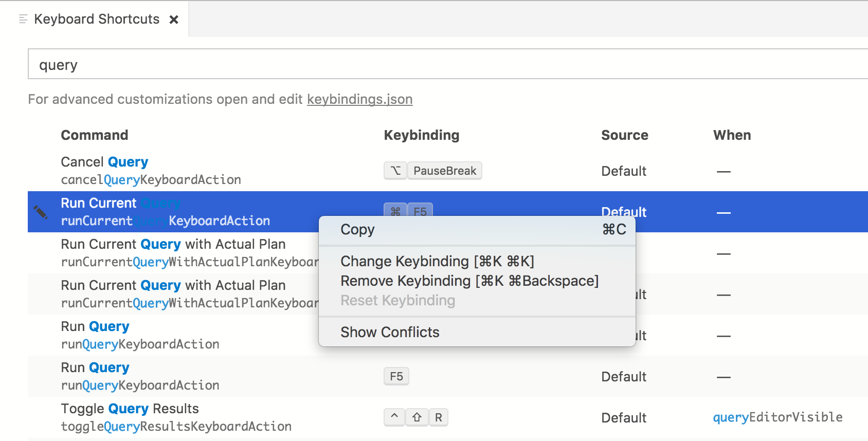This screenshot has width=868, height=441.
Task: Click the disabled Reset Keybinding menu entry
Action: [x=477, y=300]
